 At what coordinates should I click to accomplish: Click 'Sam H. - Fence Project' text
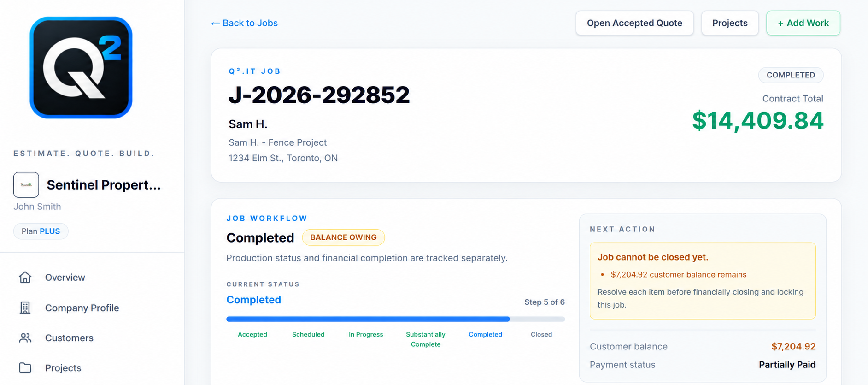point(278,142)
